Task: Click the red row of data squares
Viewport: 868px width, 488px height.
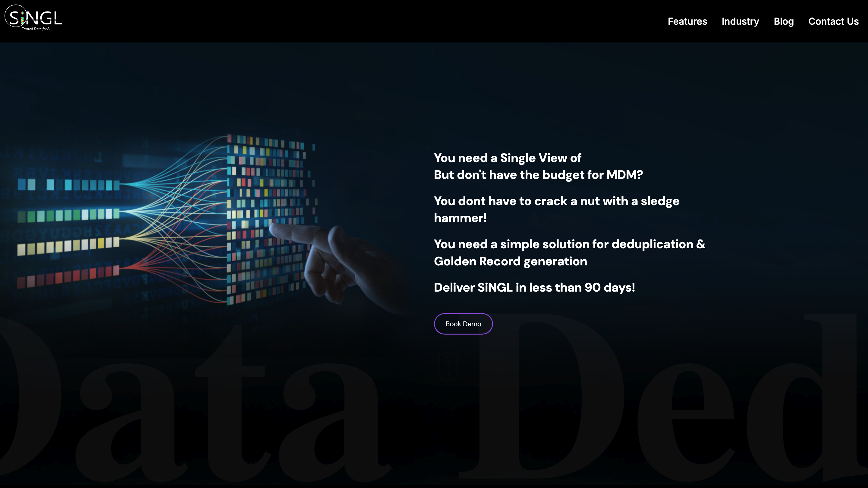Action: [68, 276]
